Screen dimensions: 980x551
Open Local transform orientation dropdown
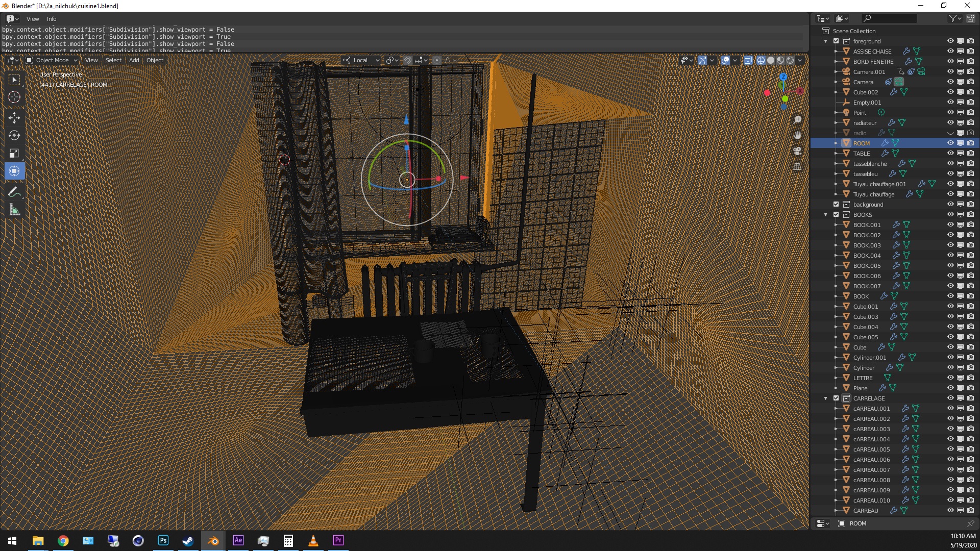pyautogui.click(x=361, y=60)
